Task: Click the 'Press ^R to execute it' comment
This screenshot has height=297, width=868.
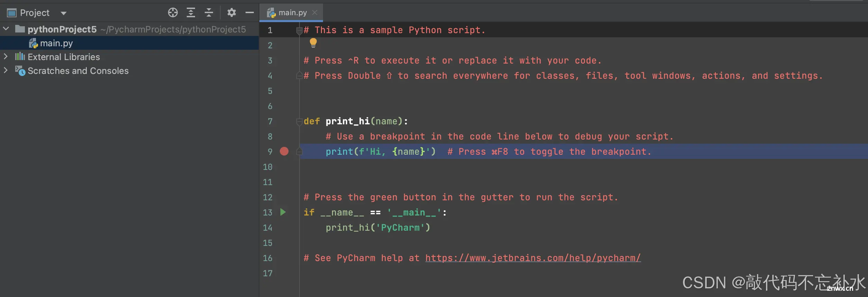Action: point(453,60)
